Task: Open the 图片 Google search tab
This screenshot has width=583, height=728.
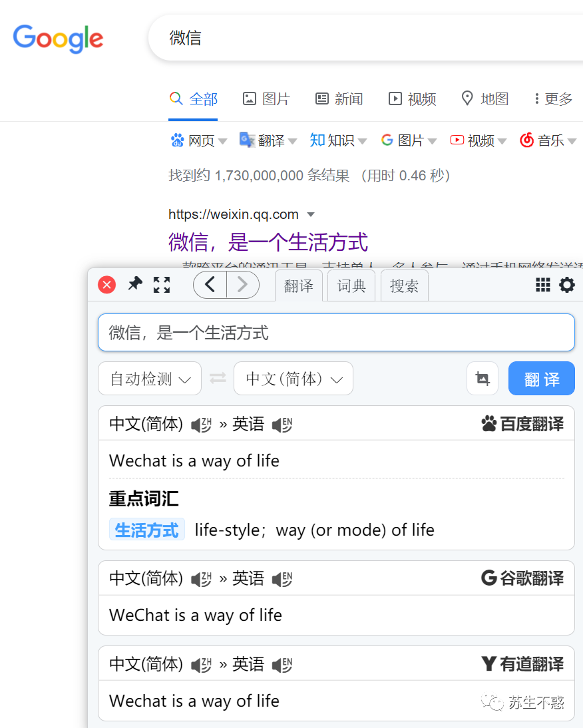Action: (x=266, y=99)
